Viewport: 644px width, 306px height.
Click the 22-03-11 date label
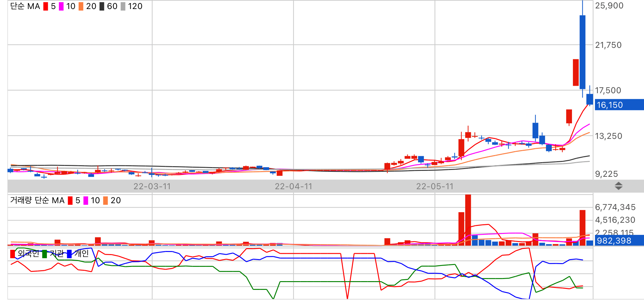pos(152,186)
